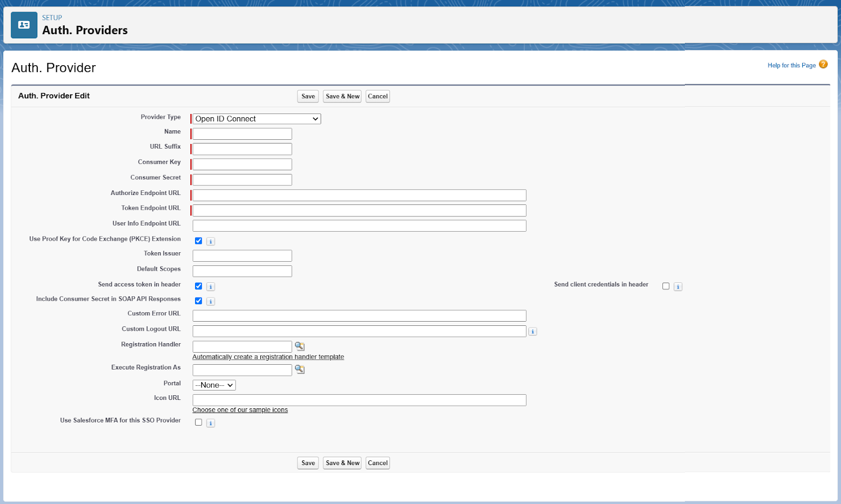Image resolution: width=841 pixels, height=504 pixels.
Task: Click info icon beside Custom Logout URL field
Action: coord(532,332)
